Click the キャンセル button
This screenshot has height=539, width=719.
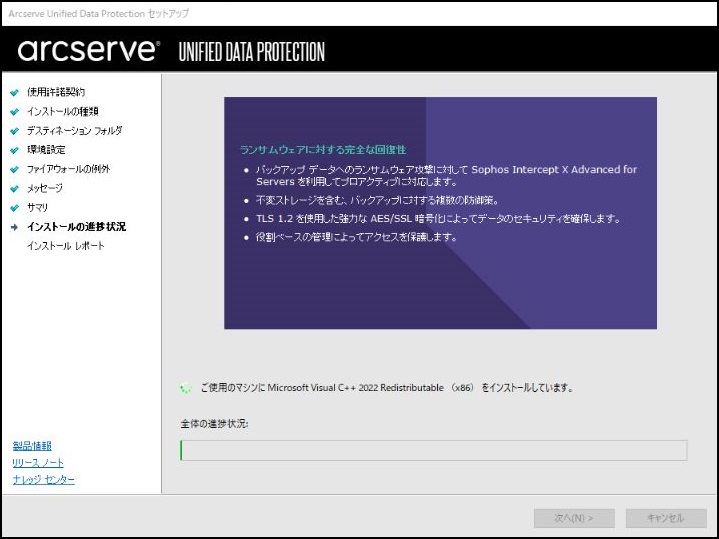coord(666,518)
